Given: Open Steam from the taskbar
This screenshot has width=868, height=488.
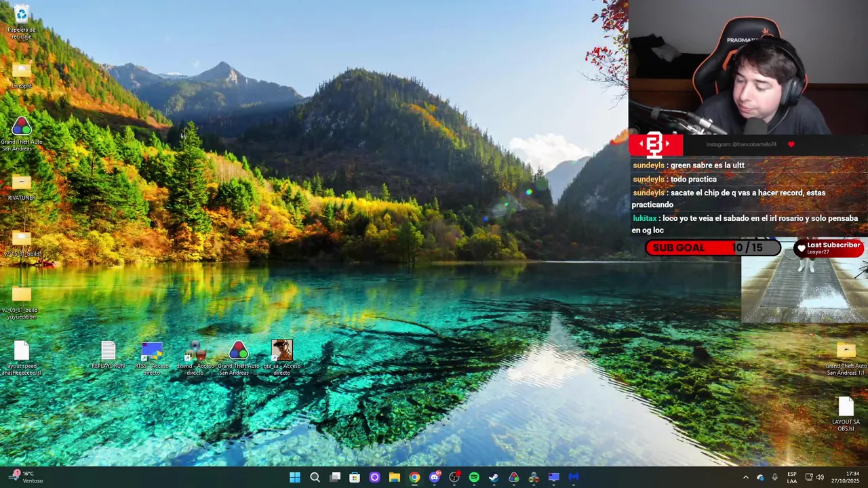Looking at the screenshot, I should click(494, 477).
